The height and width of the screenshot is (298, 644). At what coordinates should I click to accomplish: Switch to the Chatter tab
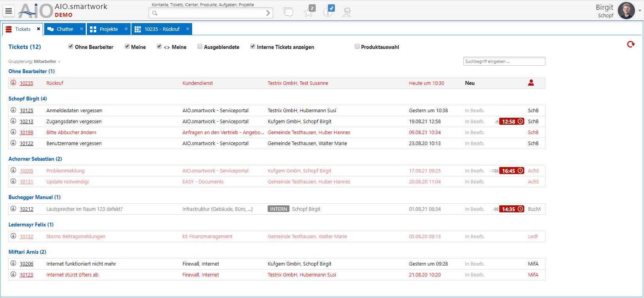click(x=65, y=29)
